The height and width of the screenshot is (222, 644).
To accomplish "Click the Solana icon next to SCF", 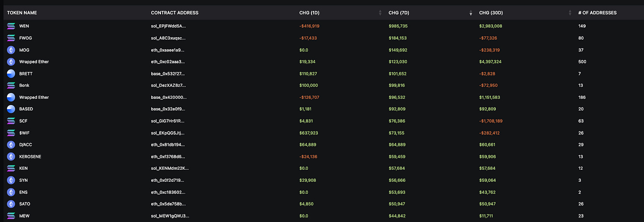I will tap(11, 121).
